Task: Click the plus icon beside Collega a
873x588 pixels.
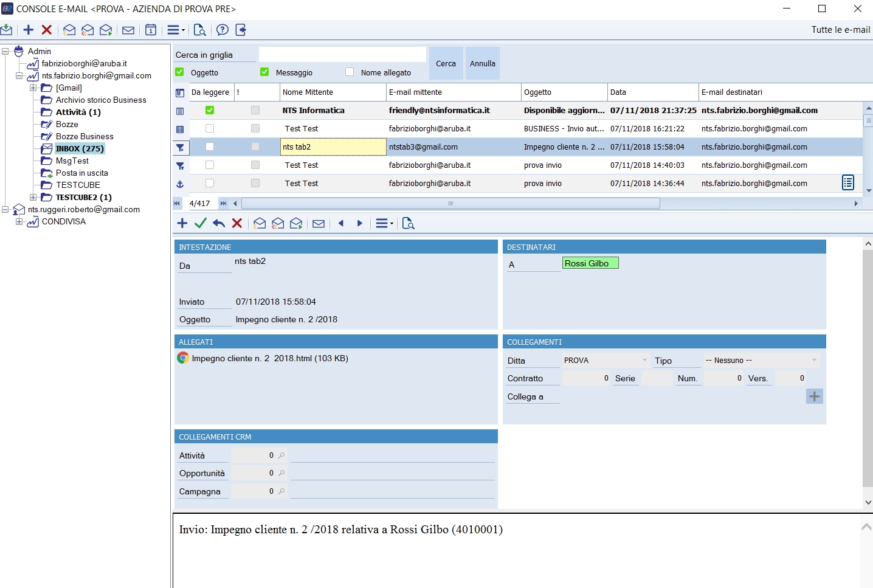Action: pyautogui.click(x=815, y=396)
